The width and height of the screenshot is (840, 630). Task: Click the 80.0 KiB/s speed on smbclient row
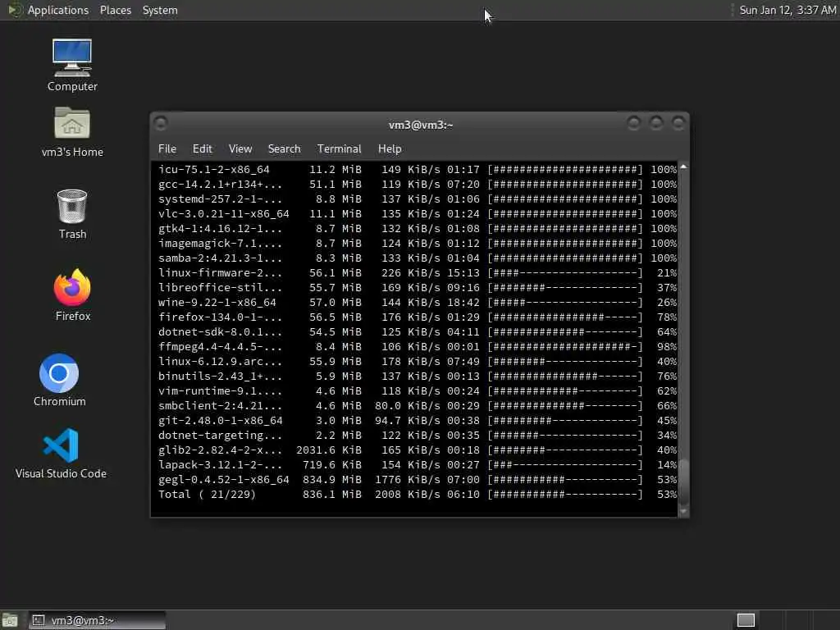407,406
